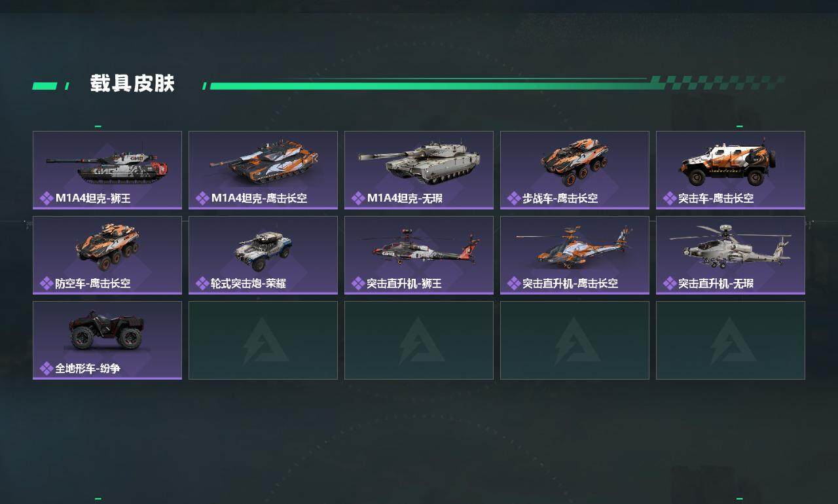Open the 突击直升机-无限 helicopter skin

coord(731,255)
